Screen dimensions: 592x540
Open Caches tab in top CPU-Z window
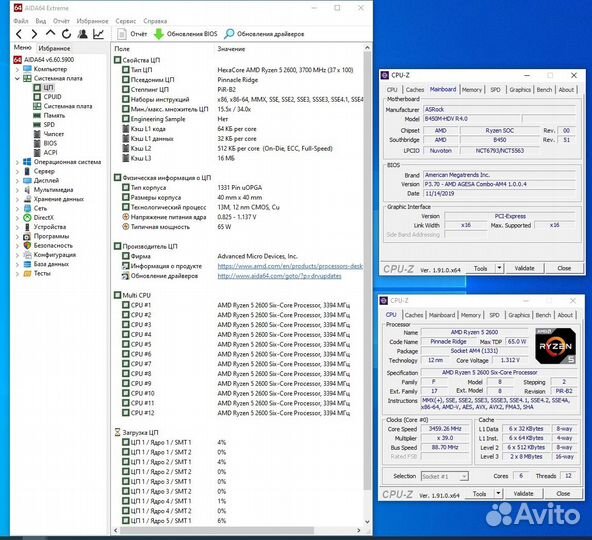[x=415, y=89]
